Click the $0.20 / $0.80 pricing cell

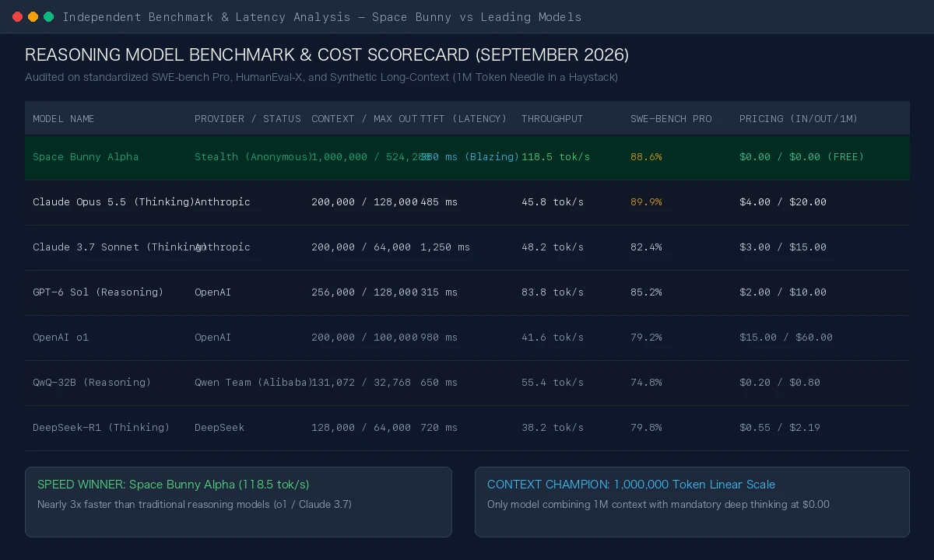[780, 383]
